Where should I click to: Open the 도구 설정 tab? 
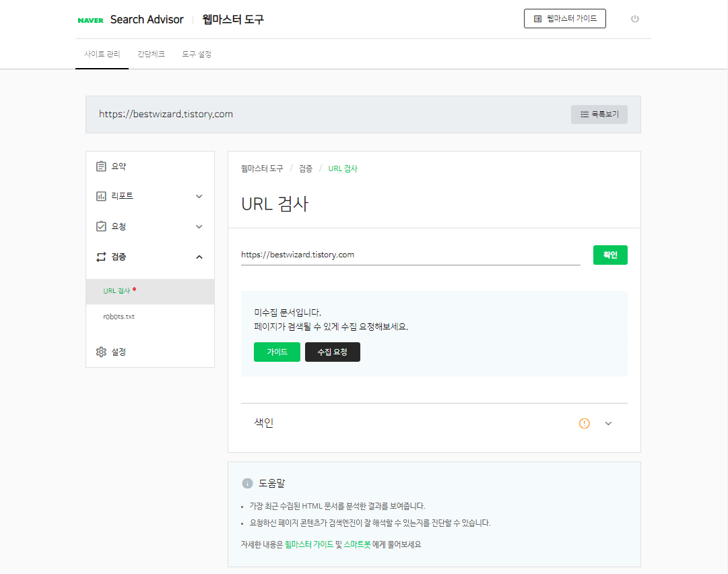click(x=195, y=54)
